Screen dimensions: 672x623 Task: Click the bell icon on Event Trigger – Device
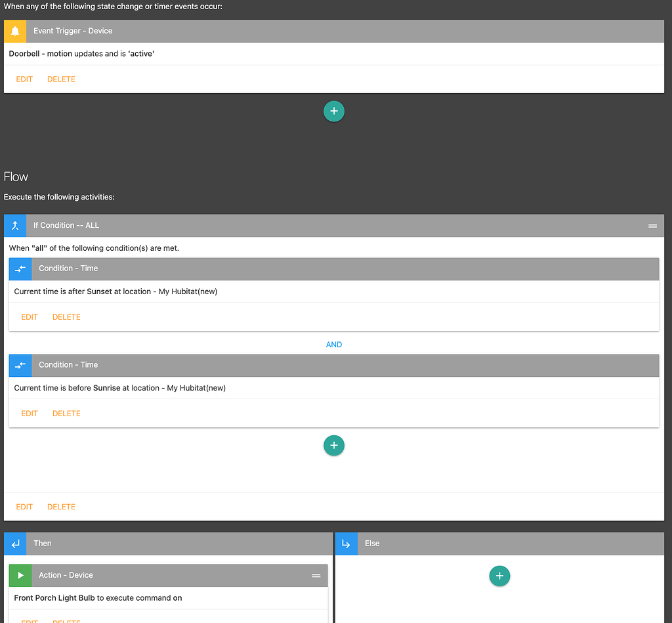tap(14, 31)
